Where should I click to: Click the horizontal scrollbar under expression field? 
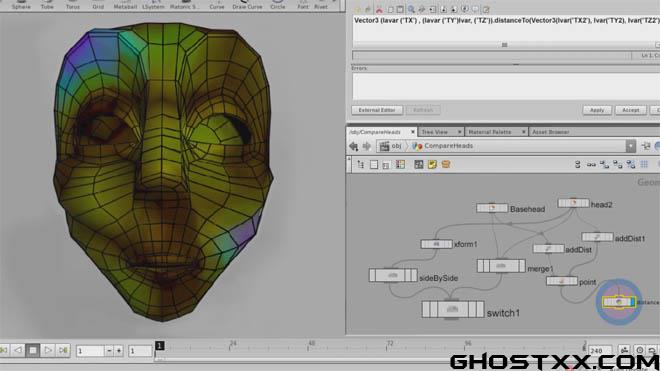(x=504, y=45)
